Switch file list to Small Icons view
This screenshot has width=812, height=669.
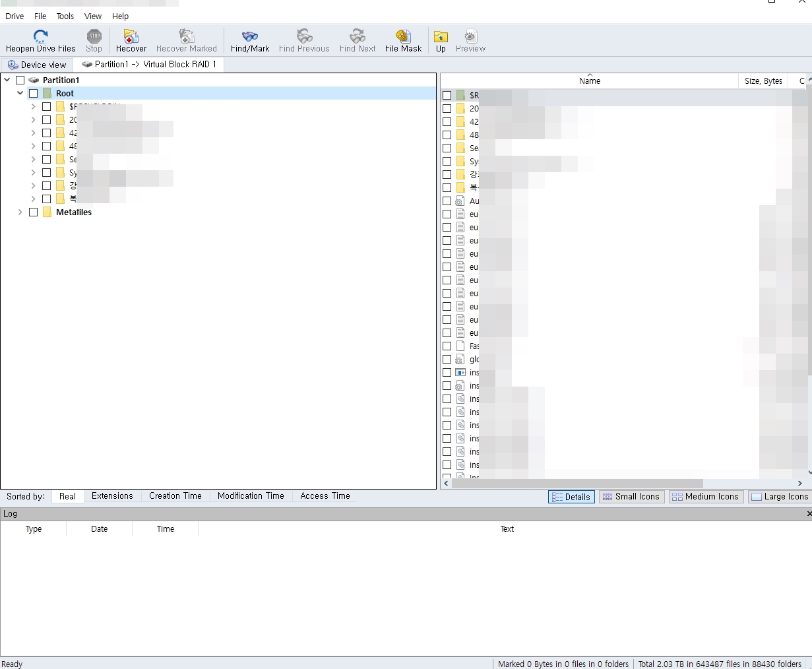point(631,497)
